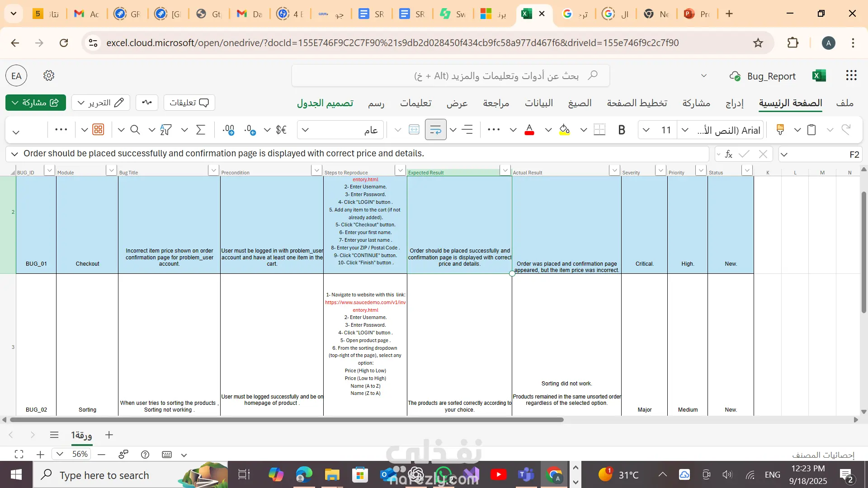Open the zoom level dropdown at 56%

coord(60,454)
